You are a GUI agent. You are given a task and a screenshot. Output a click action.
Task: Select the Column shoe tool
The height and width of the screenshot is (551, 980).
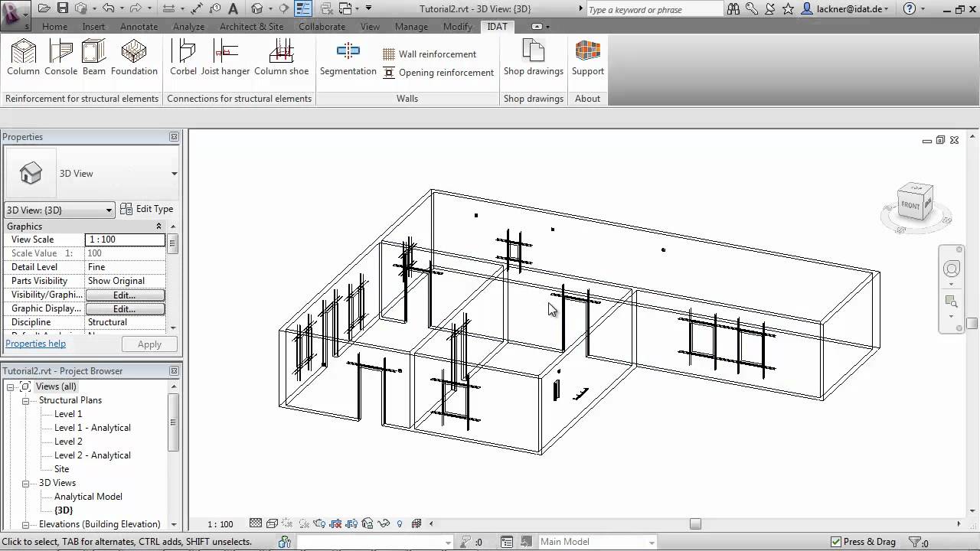[x=281, y=58]
